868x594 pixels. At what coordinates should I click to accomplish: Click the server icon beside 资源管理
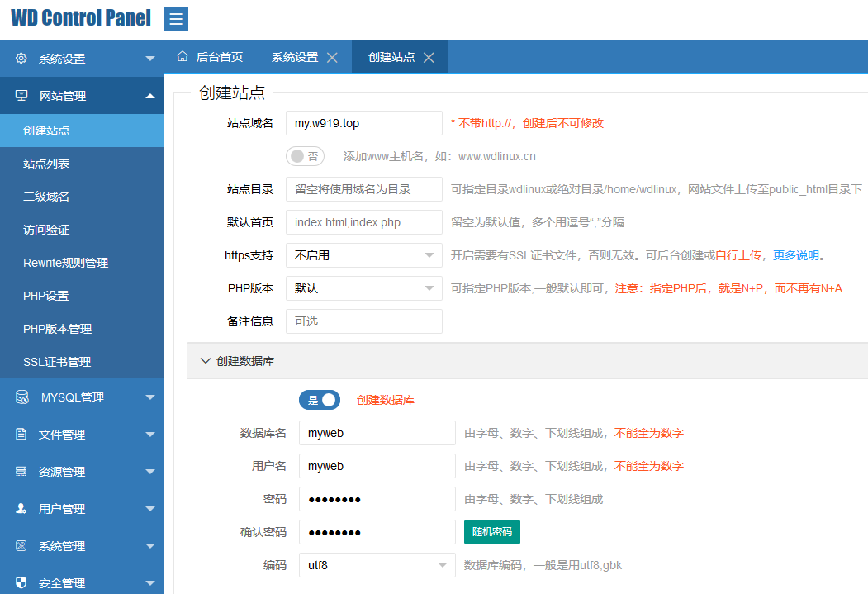coord(21,472)
